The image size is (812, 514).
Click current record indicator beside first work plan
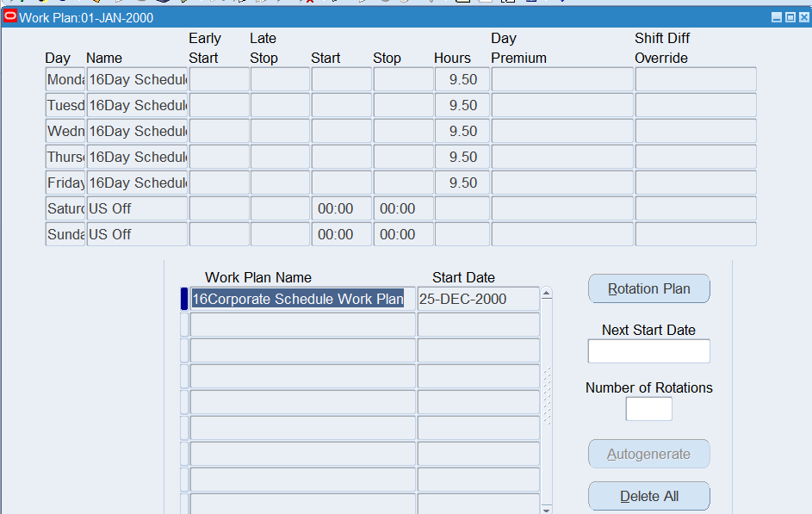[184, 300]
